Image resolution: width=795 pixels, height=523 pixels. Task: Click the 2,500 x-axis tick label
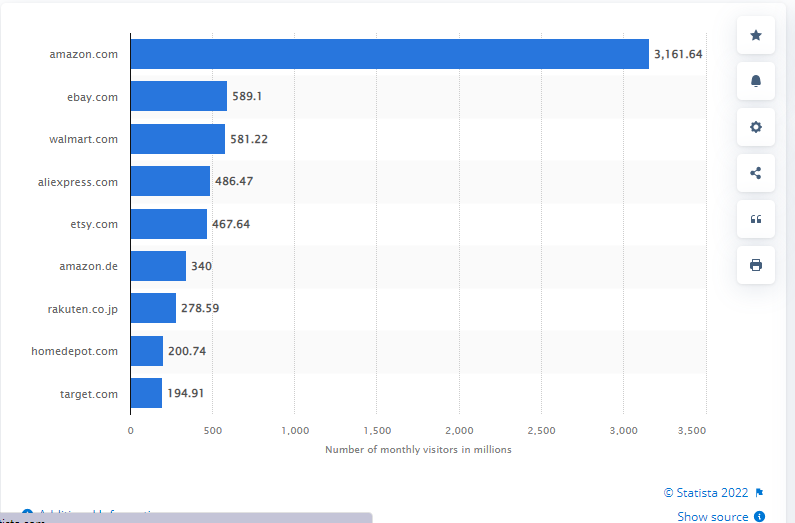pyautogui.click(x=541, y=431)
